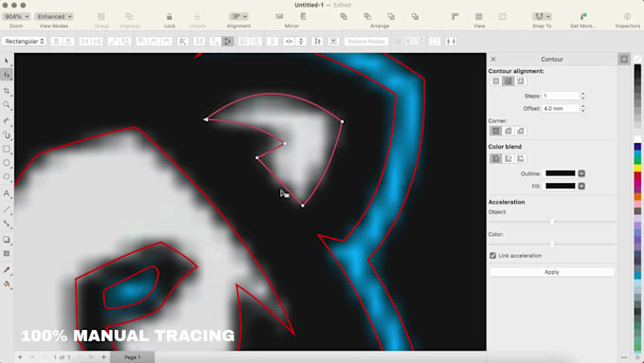
Task: Select the Connector tool
Action: [x=7, y=224]
